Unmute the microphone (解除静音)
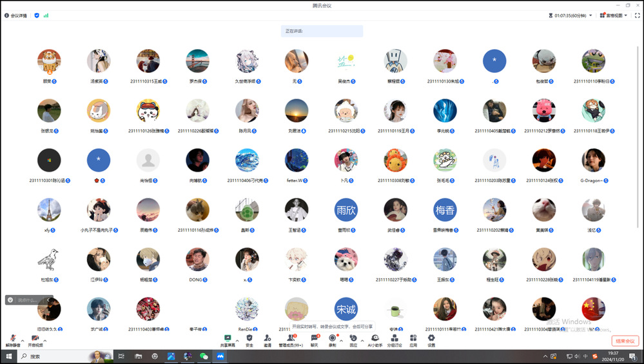Viewport: 644px width, 364px height. [x=13, y=339]
